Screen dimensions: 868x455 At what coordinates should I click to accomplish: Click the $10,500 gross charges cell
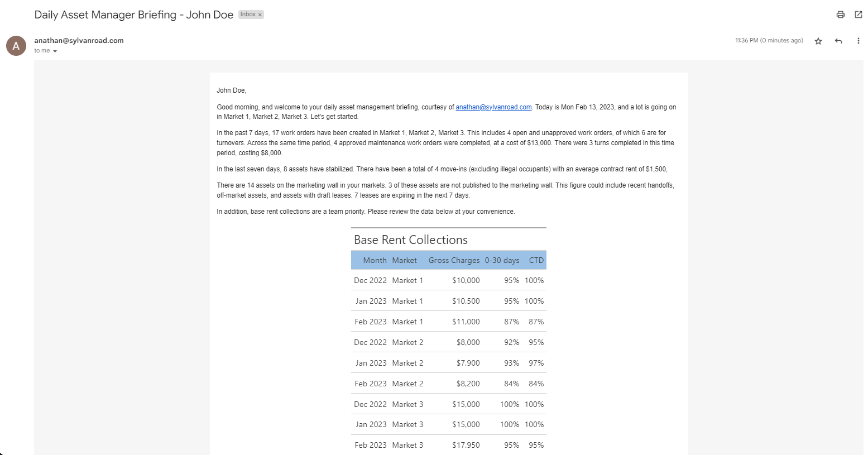(466, 301)
